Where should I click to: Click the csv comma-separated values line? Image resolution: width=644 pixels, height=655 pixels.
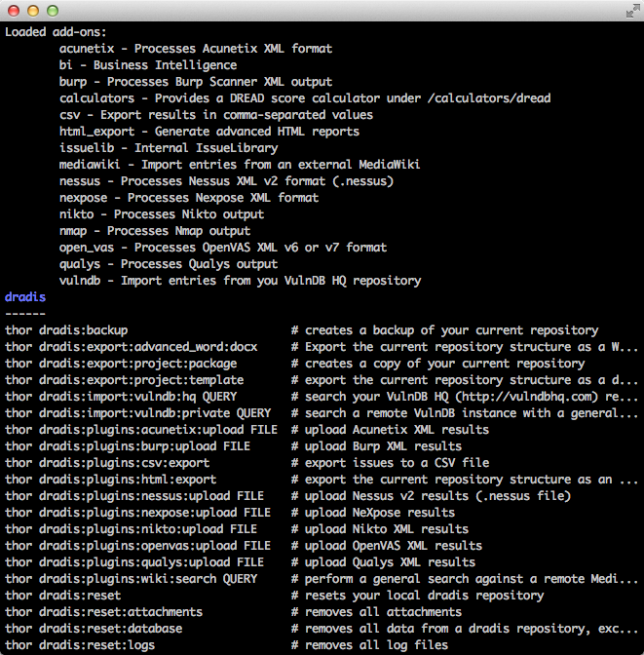point(216,115)
